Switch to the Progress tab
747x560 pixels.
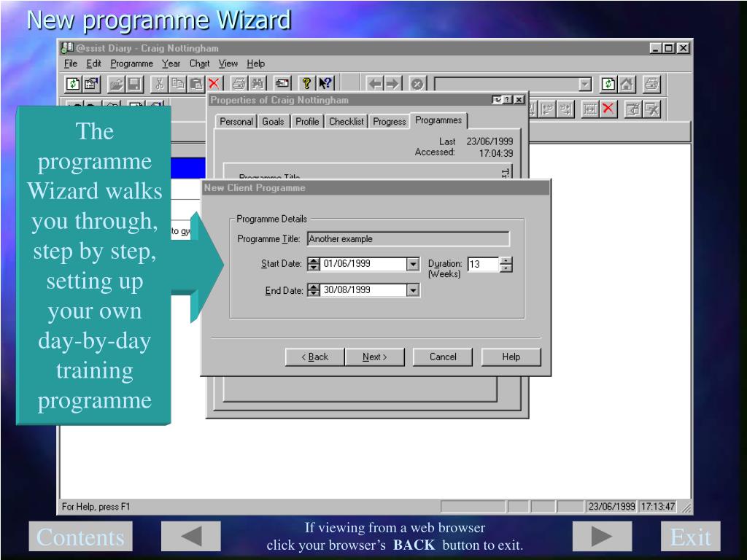(390, 122)
